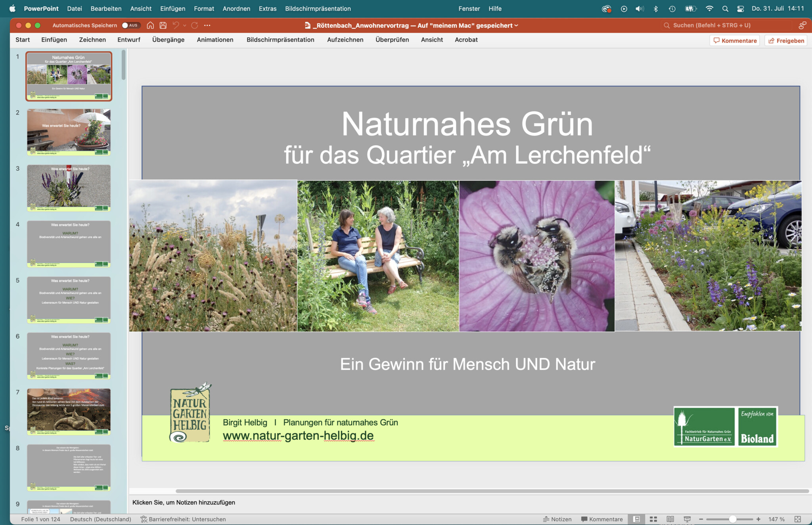Click the Save disk icon

tap(163, 25)
